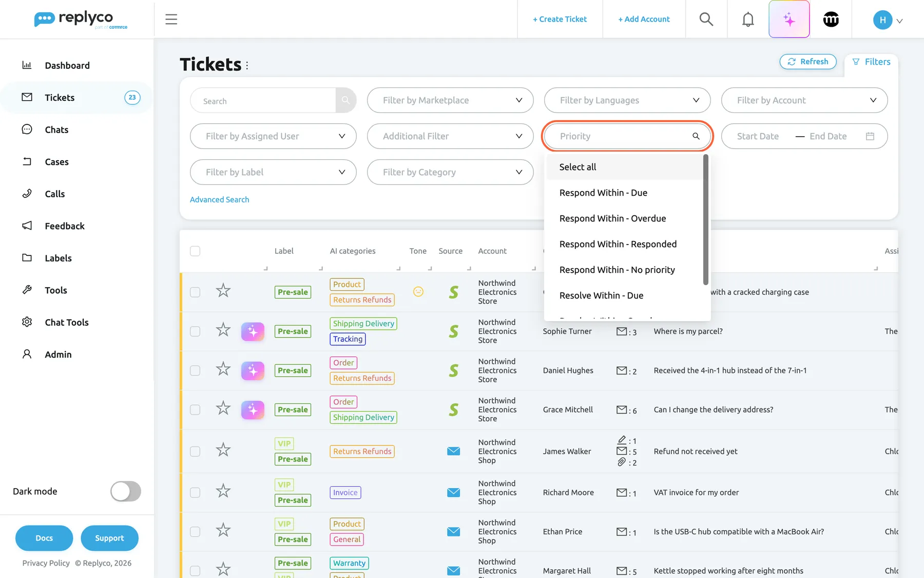Click the calendar icon in date range
The width and height of the screenshot is (924, 578).
[870, 136]
